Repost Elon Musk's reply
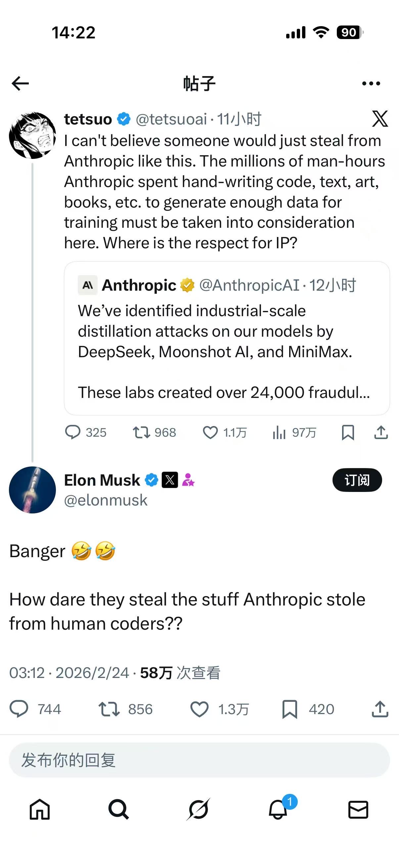The width and height of the screenshot is (399, 868). 109,709
